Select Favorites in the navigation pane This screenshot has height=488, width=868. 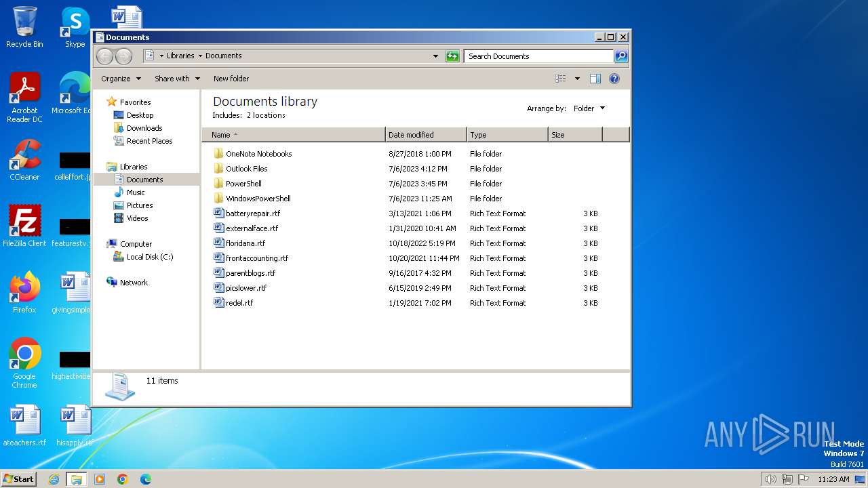(135, 102)
